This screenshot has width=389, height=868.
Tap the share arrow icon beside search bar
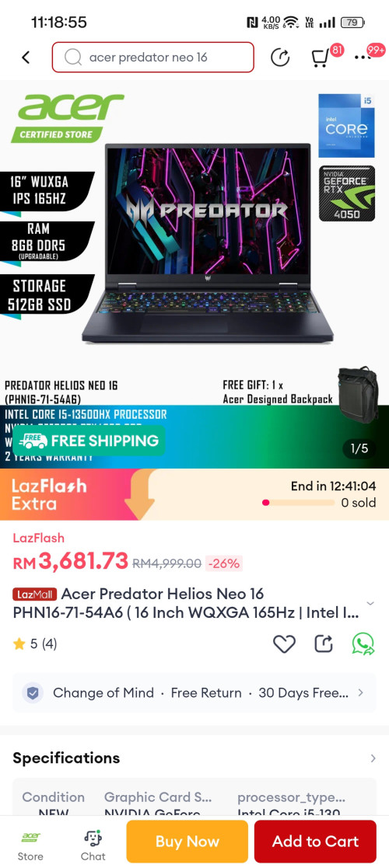[x=280, y=57]
